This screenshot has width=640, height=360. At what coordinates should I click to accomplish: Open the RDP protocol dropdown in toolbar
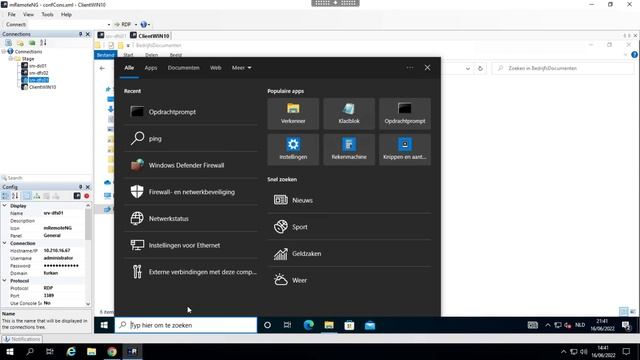click(136, 24)
